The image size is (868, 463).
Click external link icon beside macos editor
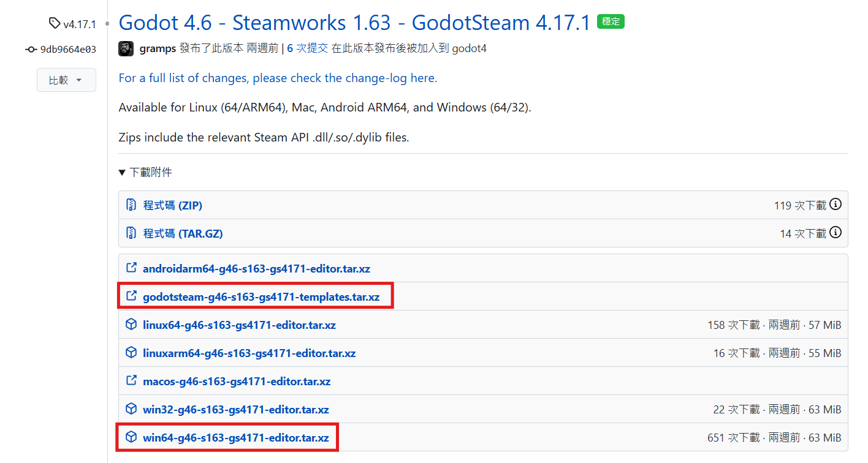pos(131,381)
